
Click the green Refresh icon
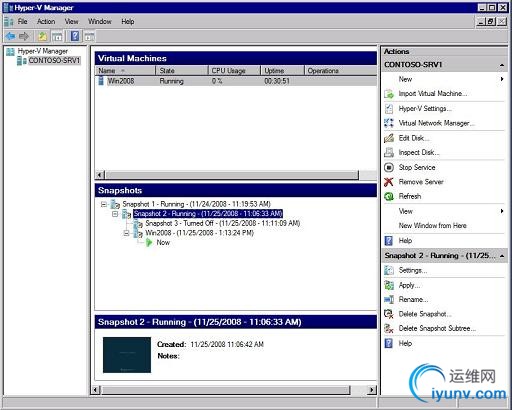coord(389,196)
